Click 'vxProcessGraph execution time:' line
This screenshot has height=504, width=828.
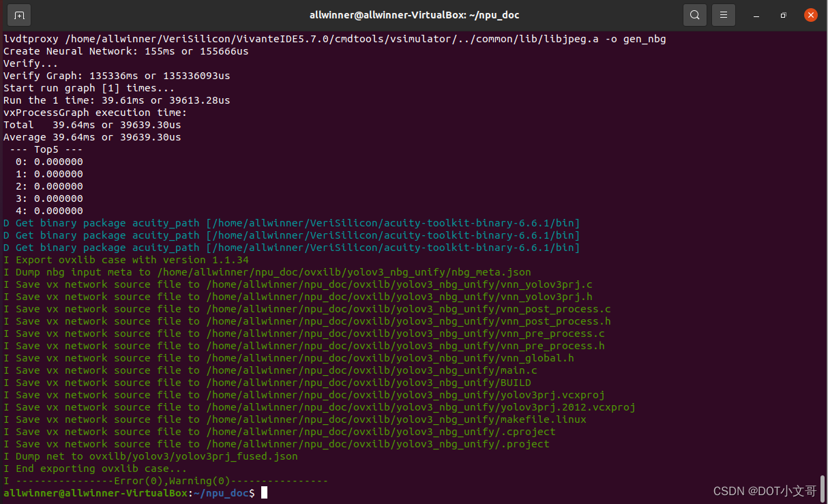(x=95, y=113)
